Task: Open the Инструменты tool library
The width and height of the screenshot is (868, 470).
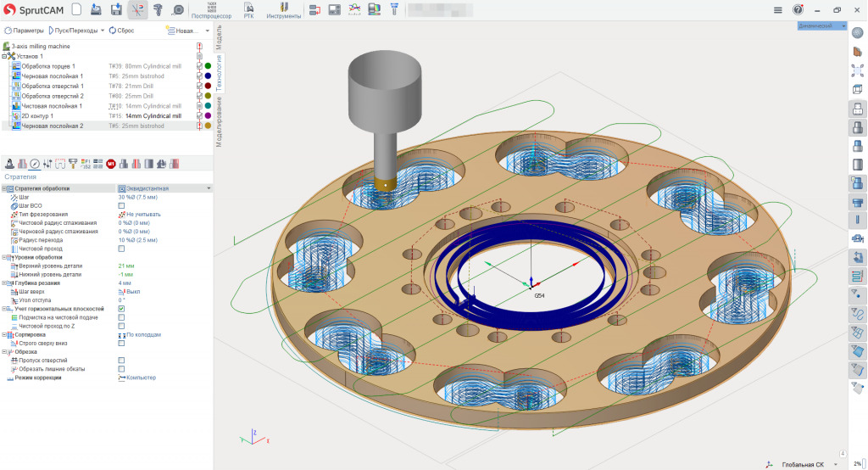Action: [x=282, y=10]
